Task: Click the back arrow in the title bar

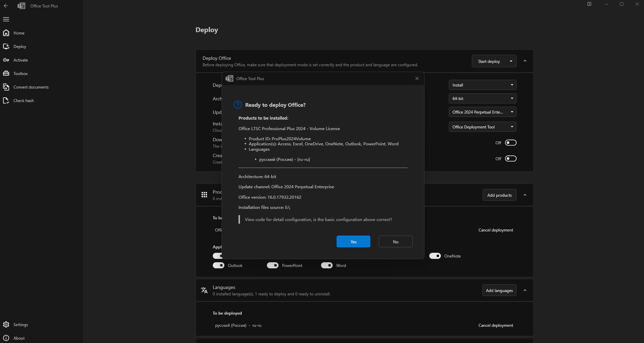Action: coord(6,6)
